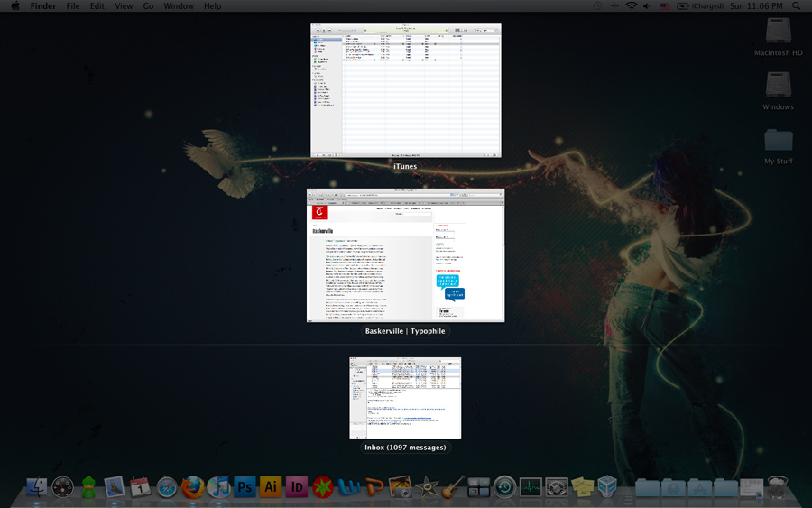The width and height of the screenshot is (812, 508).
Task: Open the Apple menu
Action: pos(15,5)
